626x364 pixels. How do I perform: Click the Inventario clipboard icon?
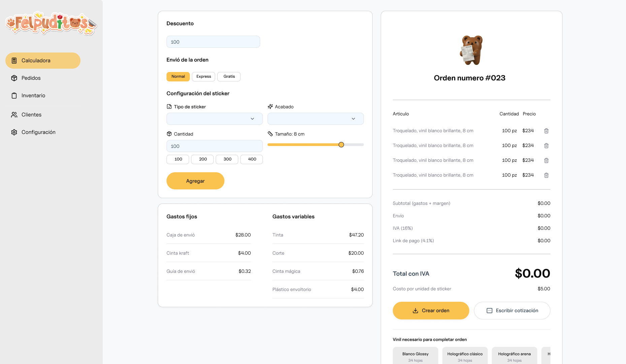14,96
